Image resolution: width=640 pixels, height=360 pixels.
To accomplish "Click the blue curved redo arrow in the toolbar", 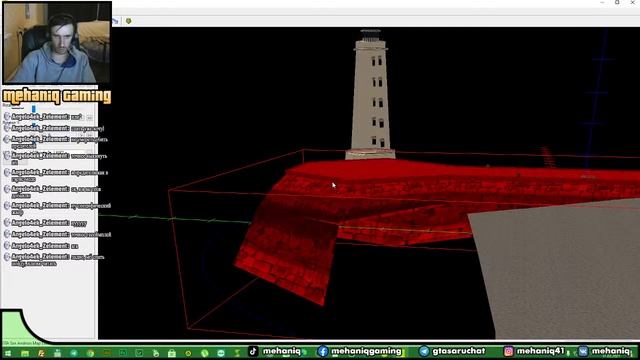I will click(x=116, y=21).
